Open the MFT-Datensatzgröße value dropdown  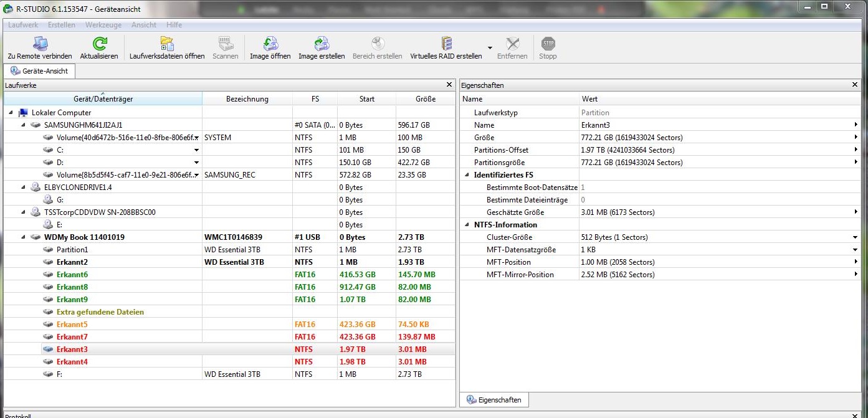click(x=855, y=250)
